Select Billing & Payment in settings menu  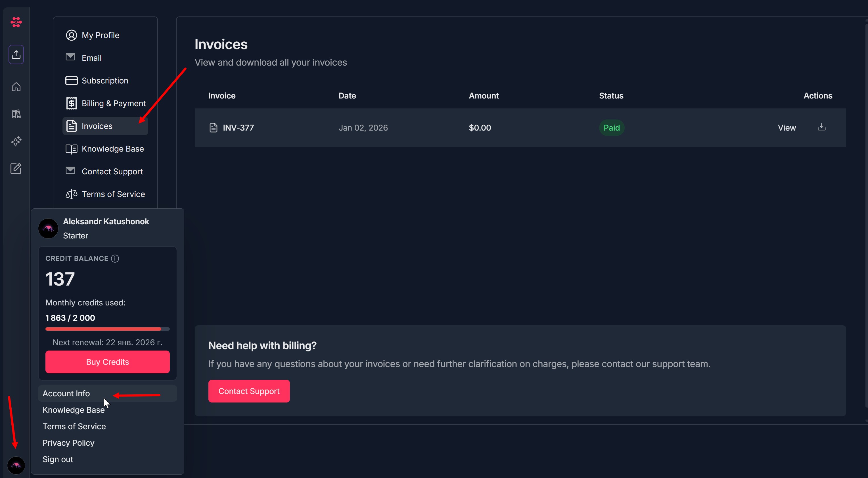[113, 103]
